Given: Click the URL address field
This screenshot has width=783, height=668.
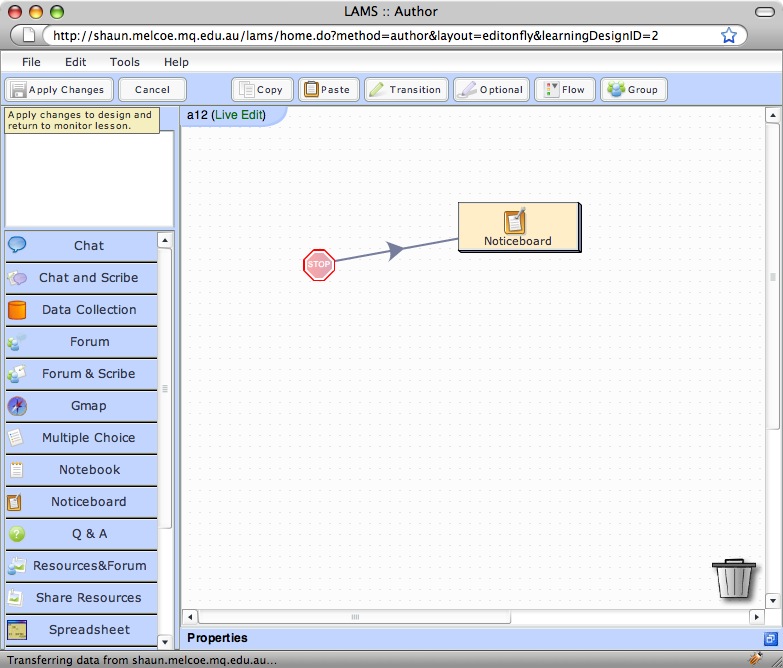Looking at the screenshot, I should tap(380, 35).
